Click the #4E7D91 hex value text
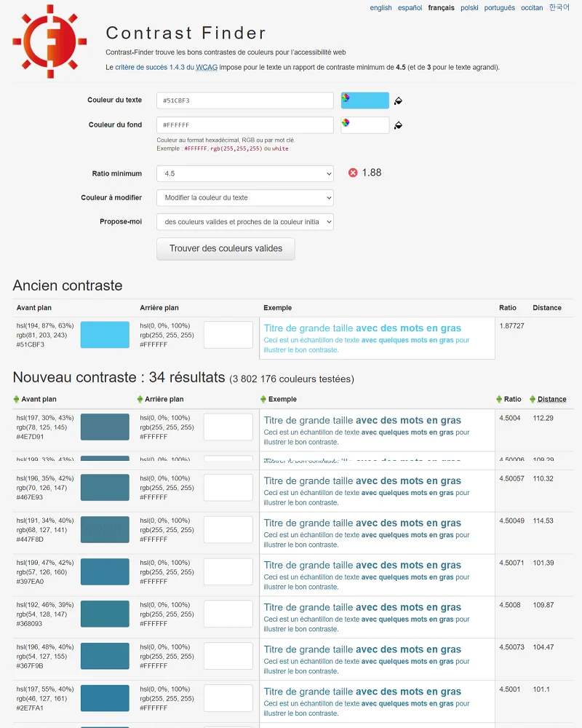The width and height of the screenshot is (582, 728). 30,437
